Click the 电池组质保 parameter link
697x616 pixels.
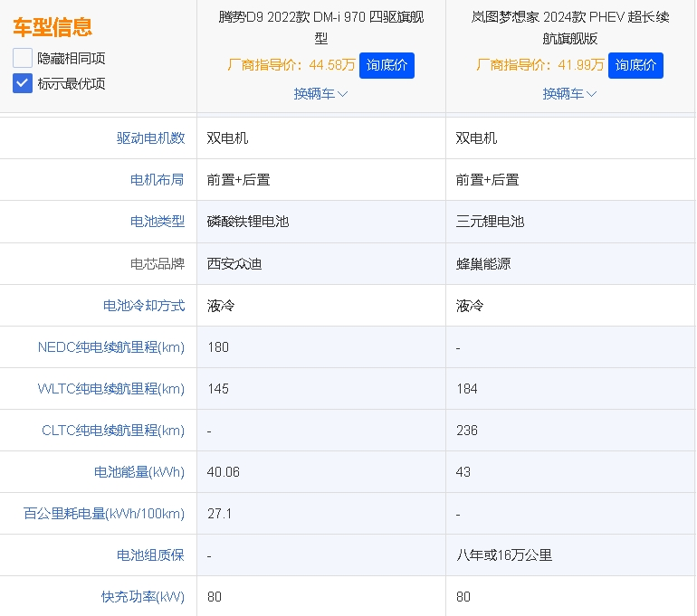click(x=150, y=555)
